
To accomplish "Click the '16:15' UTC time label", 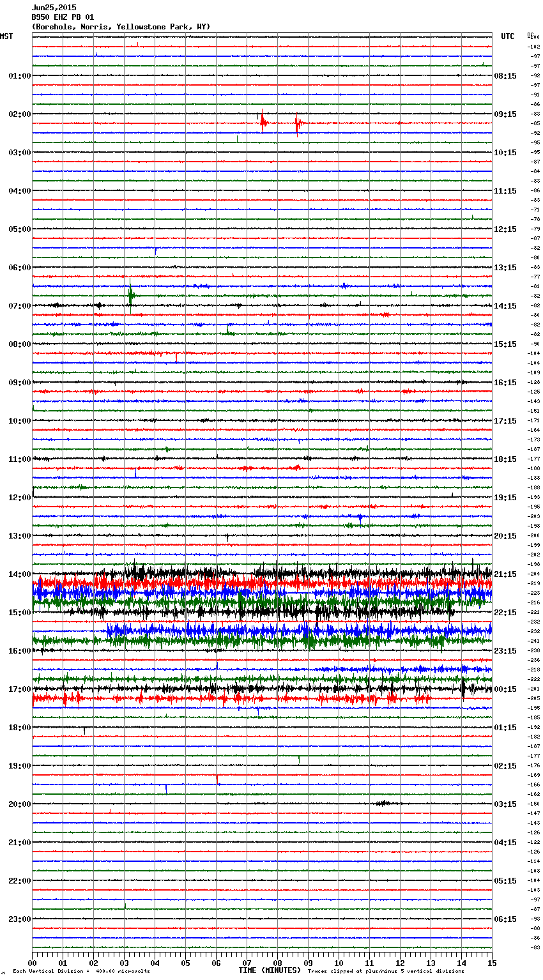I will 505,383.
